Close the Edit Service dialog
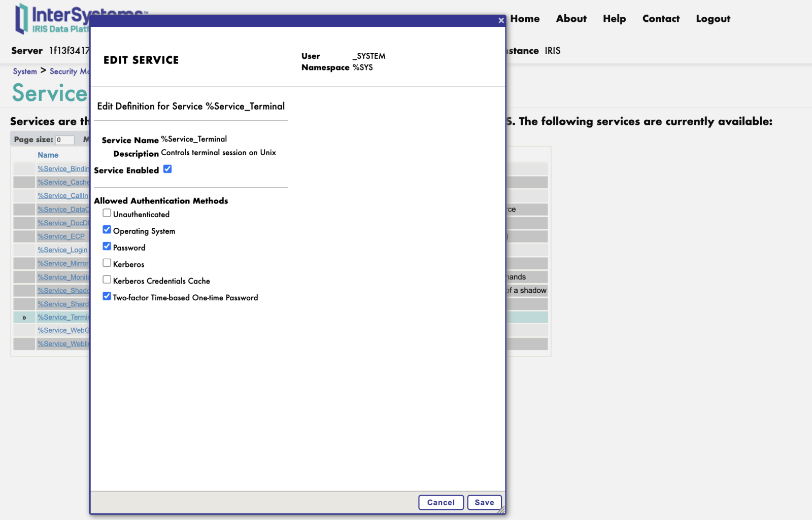Image resolution: width=812 pixels, height=520 pixels. point(501,21)
